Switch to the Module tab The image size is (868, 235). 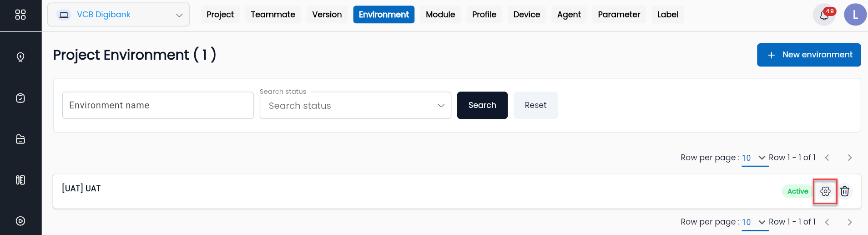(440, 15)
